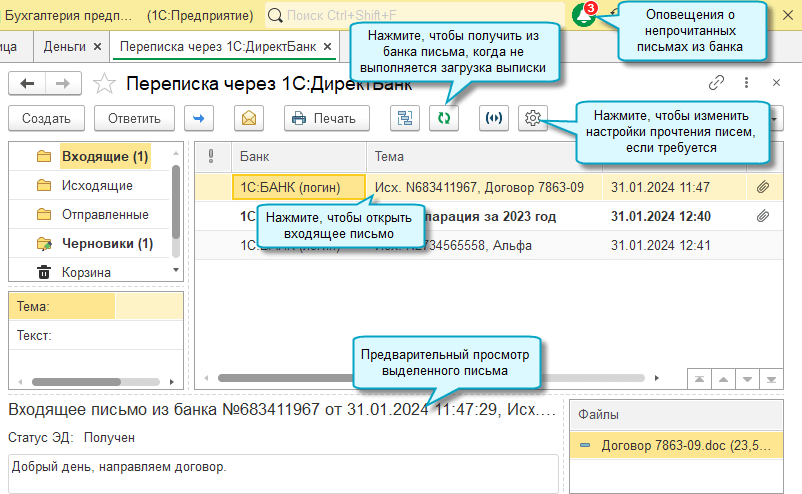This screenshot has width=802, height=494.
Task: Click the Файлы panel header
Action: click(x=676, y=415)
